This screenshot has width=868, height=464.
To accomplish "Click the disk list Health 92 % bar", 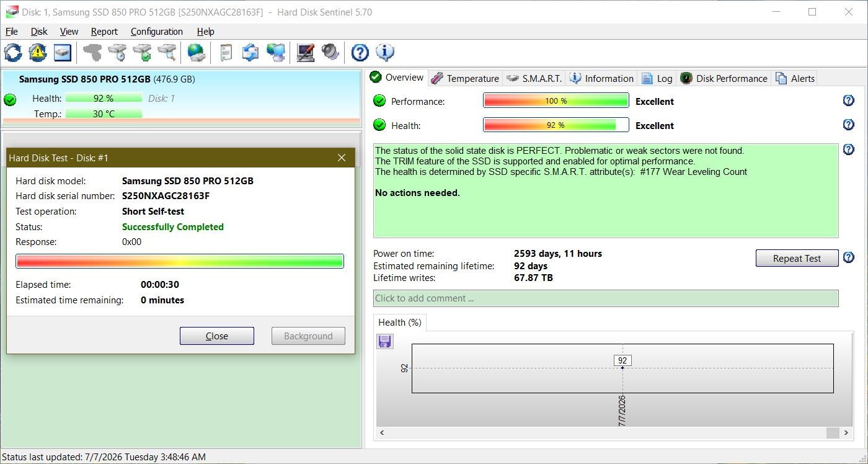I will 104,98.
